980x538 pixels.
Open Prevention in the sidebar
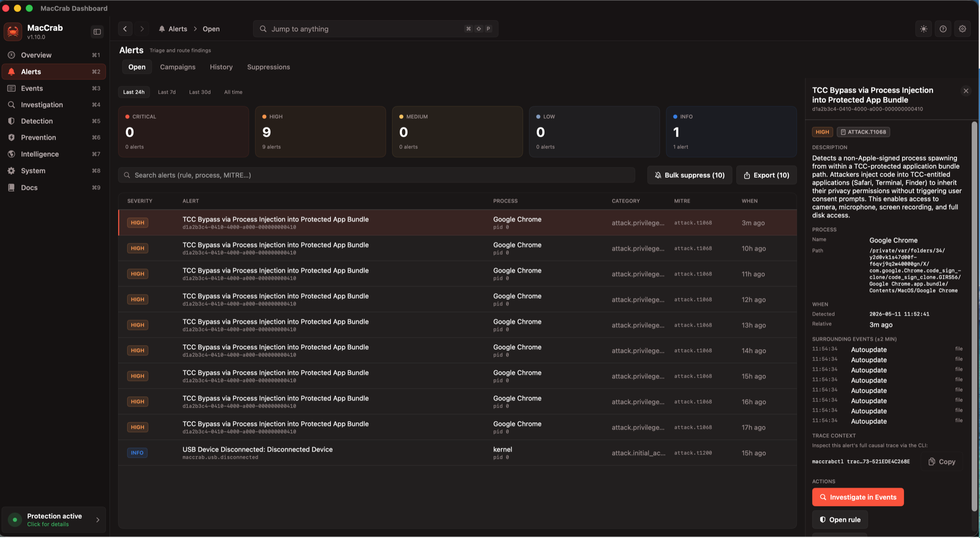click(x=54, y=137)
